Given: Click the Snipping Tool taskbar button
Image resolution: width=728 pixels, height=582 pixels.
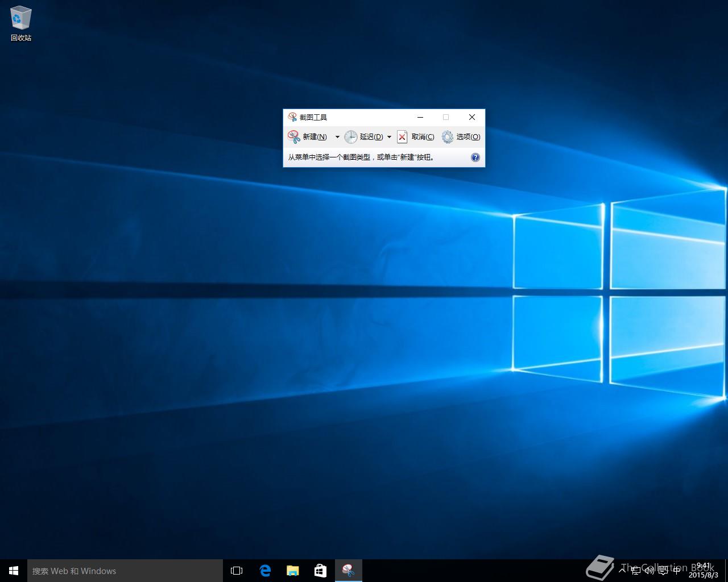Looking at the screenshot, I should (x=348, y=571).
